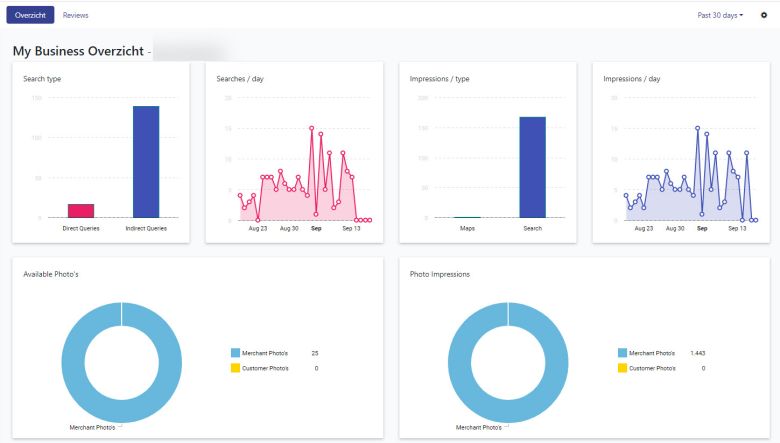Click the Search type card title
Image resolution: width=780 pixels, height=443 pixels.
coord(42,78)
